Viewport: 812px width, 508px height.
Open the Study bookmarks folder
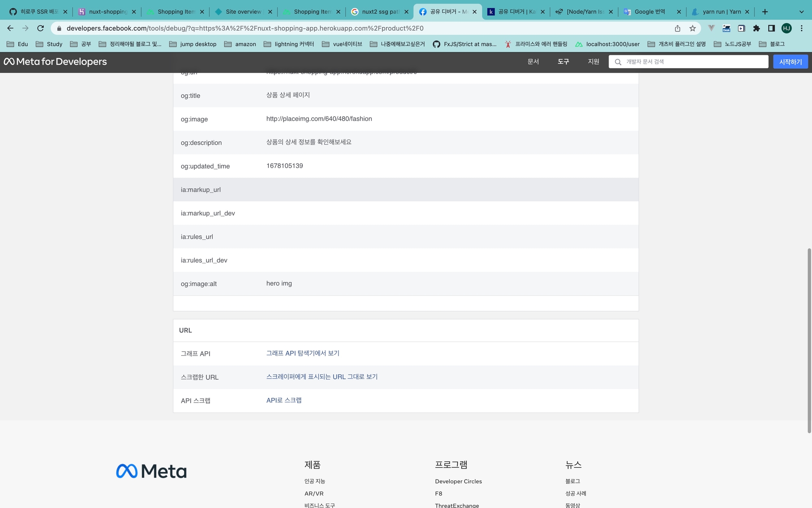[49, 44]
